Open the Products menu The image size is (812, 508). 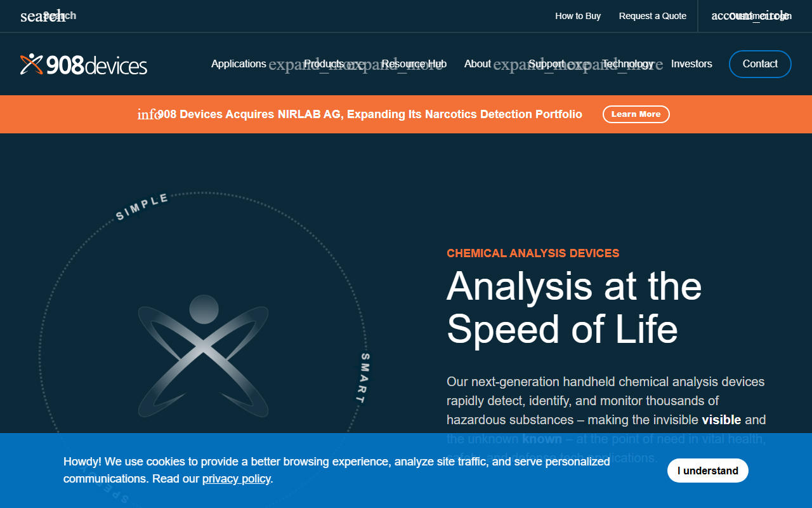pyautogui.click(x=324, y=64)
